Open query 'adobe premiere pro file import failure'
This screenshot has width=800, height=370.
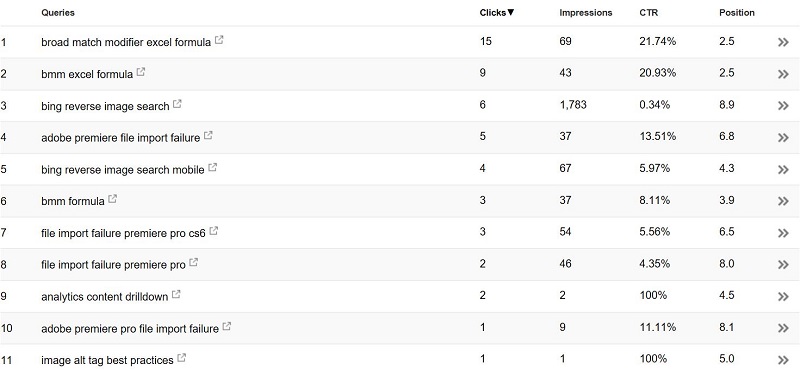[130, 329]
